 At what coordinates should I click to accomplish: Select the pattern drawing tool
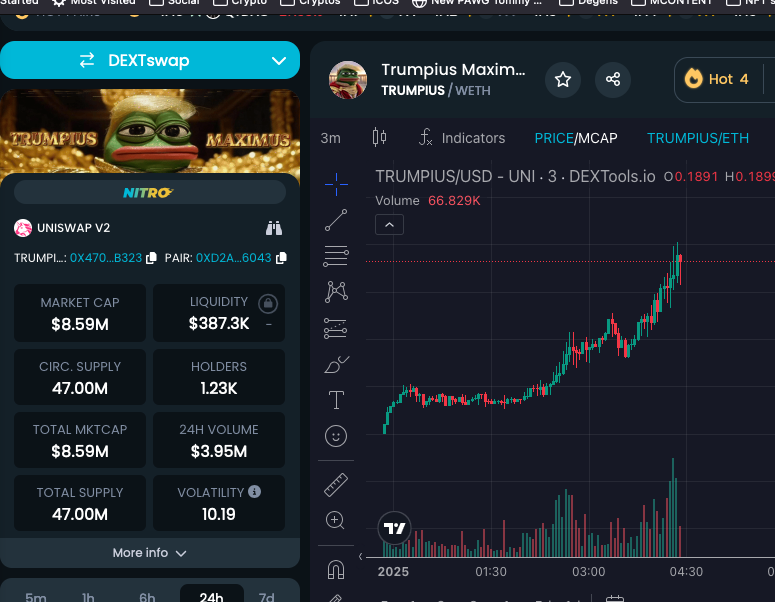(336, 292)
